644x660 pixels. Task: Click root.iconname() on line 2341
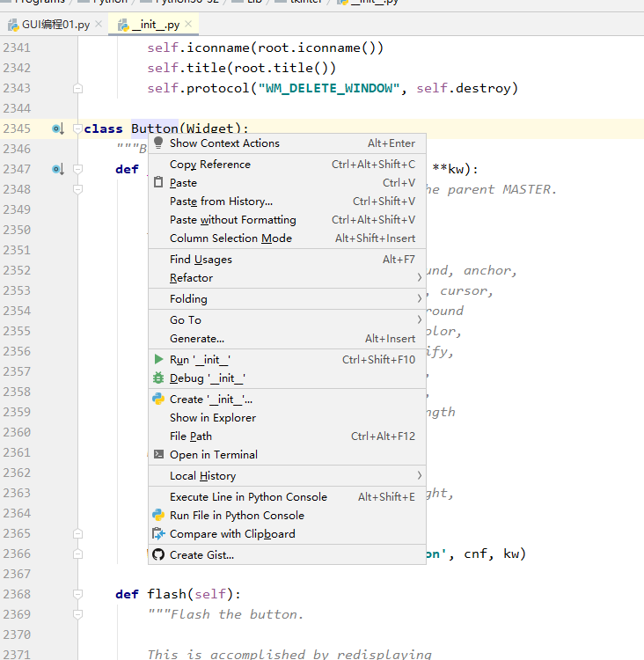315,48
